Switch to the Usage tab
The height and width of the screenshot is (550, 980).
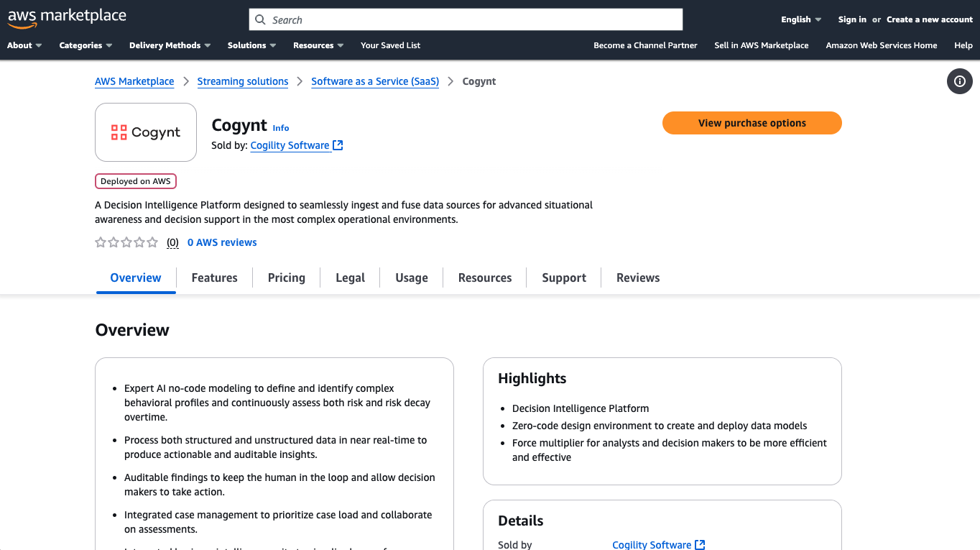coord(412,278)
